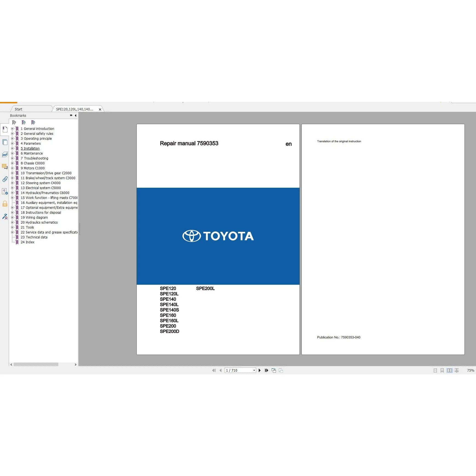Open 3 Operating principle bookmark

coord(36,138)
